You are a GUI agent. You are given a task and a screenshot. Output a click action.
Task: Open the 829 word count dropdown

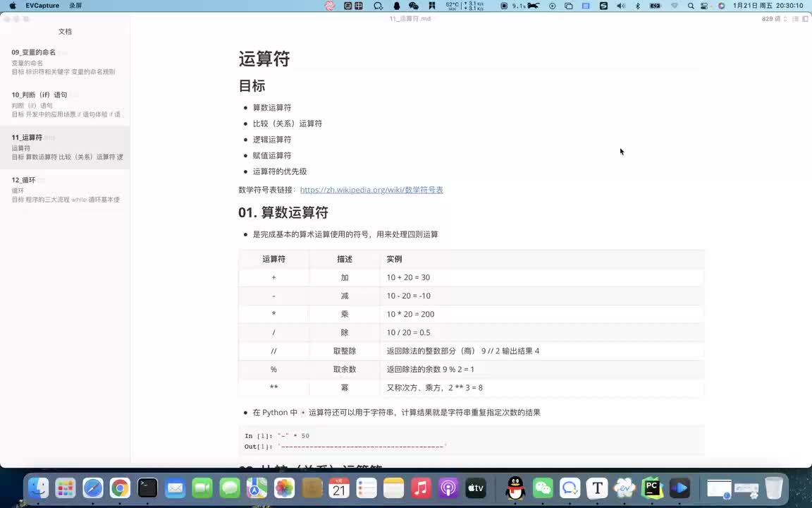[x=774, y=18]
